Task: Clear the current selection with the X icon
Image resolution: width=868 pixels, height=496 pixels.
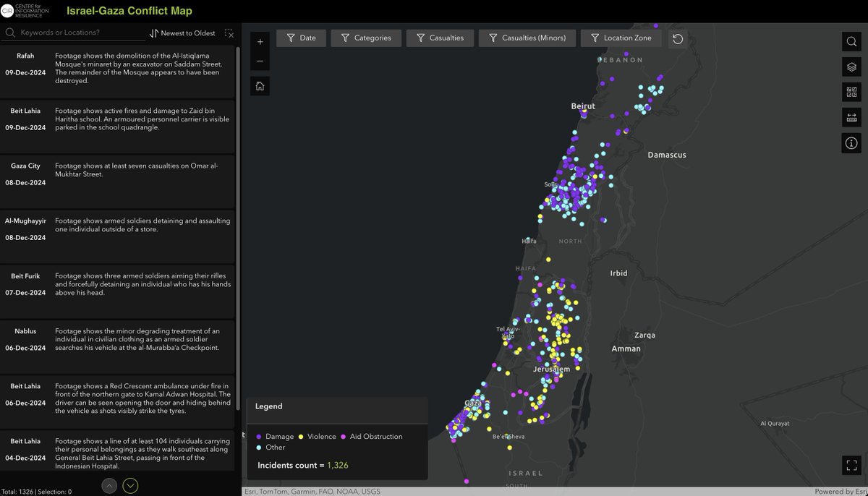Action: [229, 33]
